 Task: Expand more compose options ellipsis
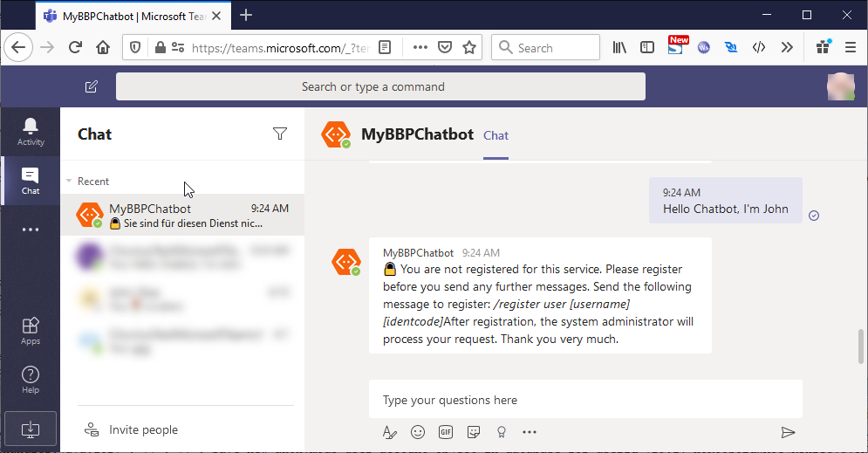(530, 432)
